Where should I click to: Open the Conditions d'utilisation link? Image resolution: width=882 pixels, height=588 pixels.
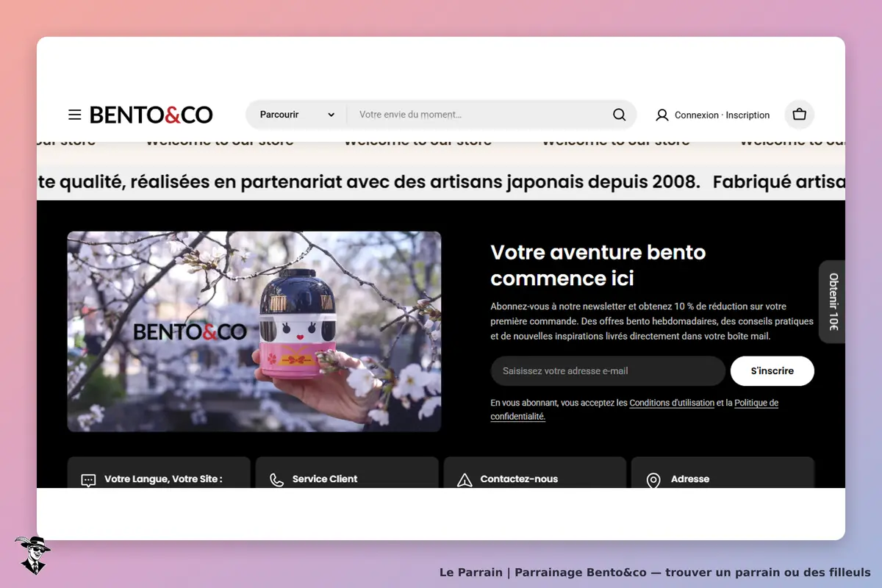coord(672,403)
